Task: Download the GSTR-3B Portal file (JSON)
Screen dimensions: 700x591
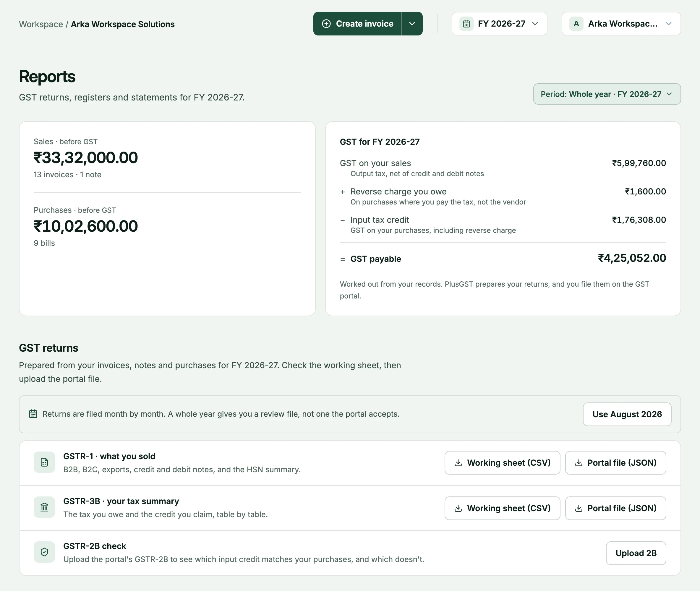Action: click(x=615, y=508)
